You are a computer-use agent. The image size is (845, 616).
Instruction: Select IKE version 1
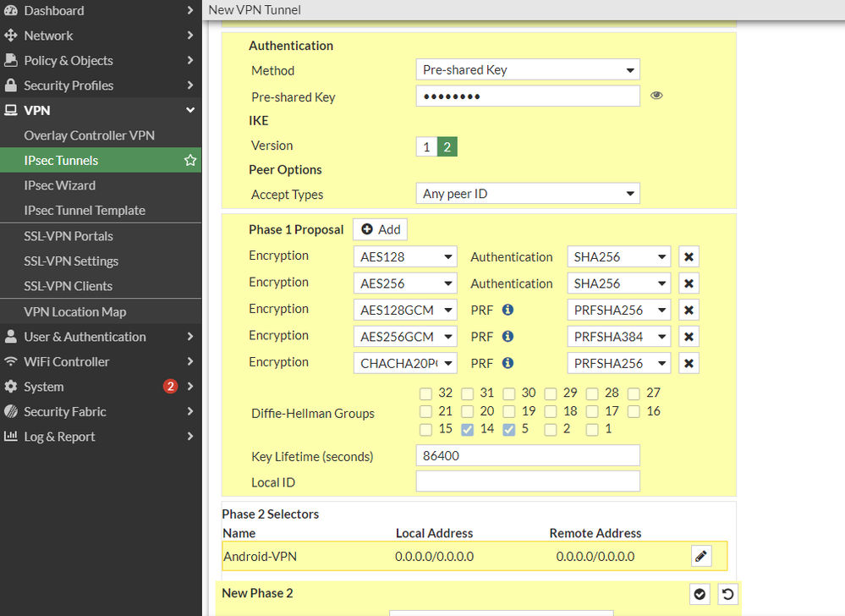(426, 146)
